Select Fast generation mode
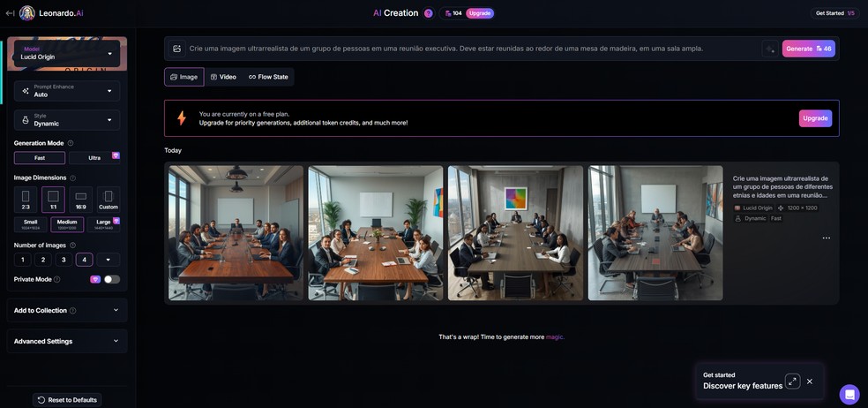This screenshot has width=868, height=408. tap(40, 158)
